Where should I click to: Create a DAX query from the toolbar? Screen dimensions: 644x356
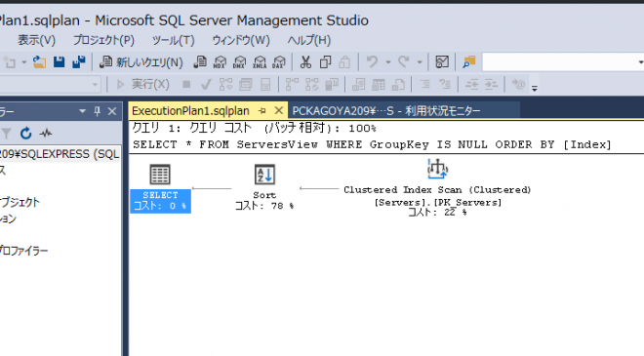[279, 62]
